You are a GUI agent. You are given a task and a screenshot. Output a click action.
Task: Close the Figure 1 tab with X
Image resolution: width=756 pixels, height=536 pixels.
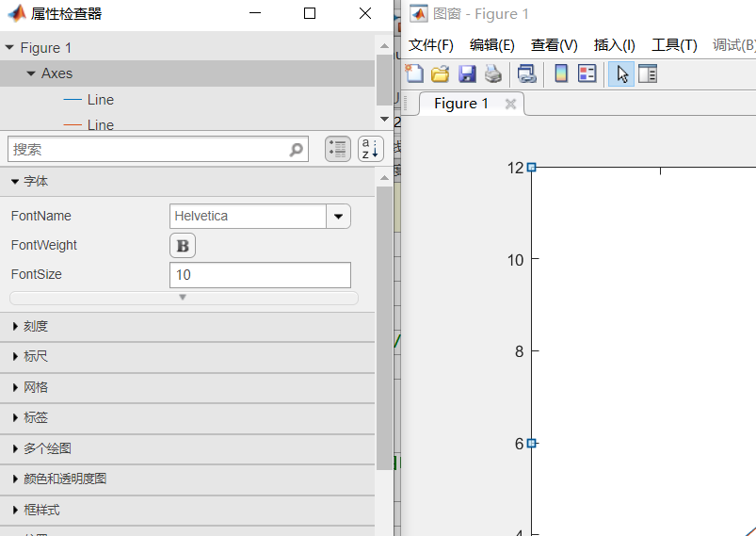[x=510, y=104]
